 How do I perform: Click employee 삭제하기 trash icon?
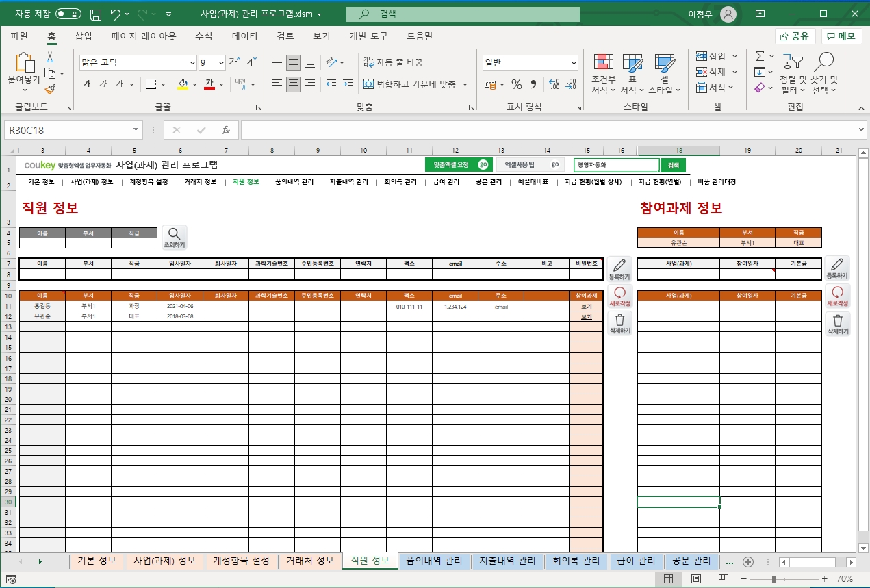pyautogui.click(x=619, y=323)
